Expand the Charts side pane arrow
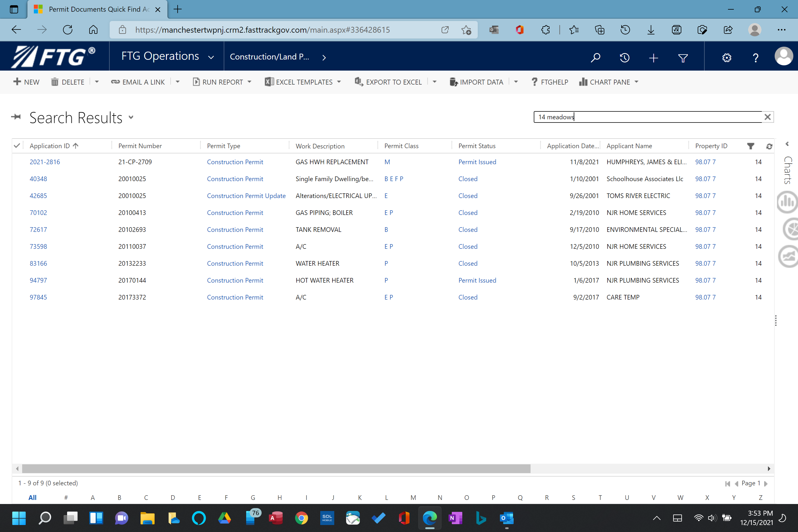Viewport: 798px width, 532px height. tap(787, 144)
